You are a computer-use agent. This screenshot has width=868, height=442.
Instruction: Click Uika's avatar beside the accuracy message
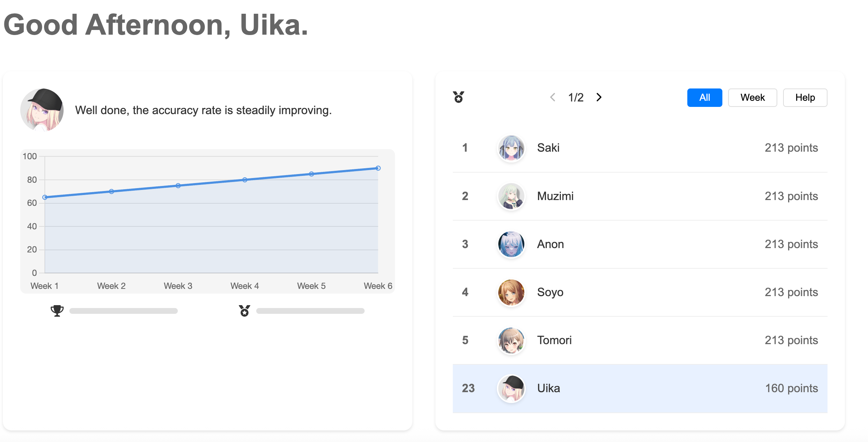(x=42, y=110)
